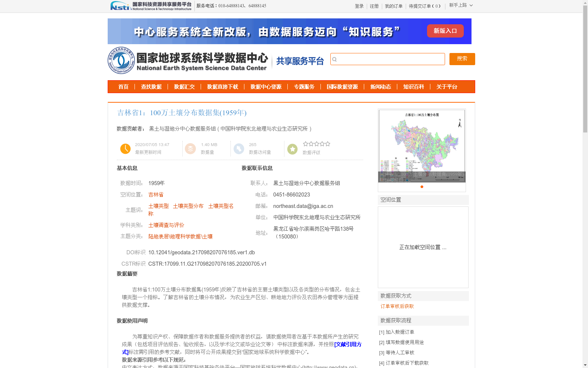The height and width of the screenshot is (368, 588).
Task: Select the orange carousel dot under map thumbnail
Action: click(422, 187)
